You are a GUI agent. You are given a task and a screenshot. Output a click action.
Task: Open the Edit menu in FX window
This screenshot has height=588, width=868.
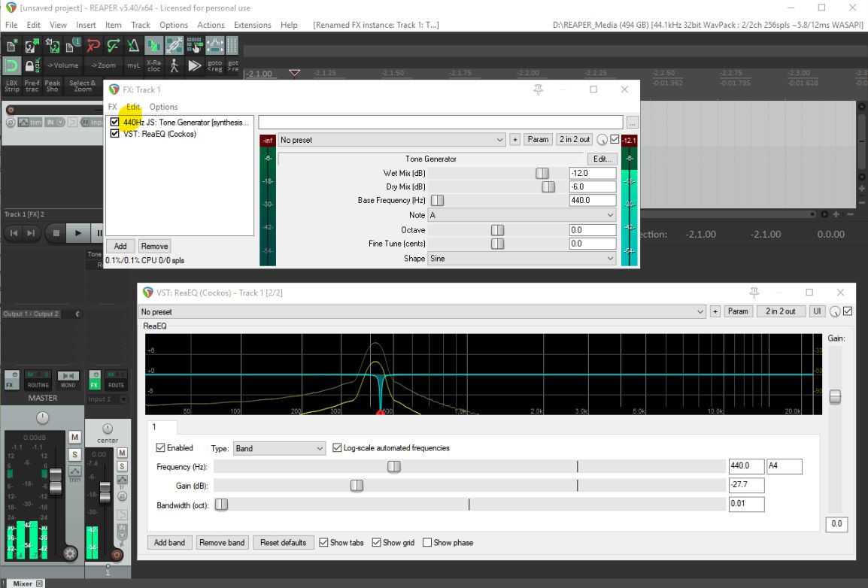tap(133, 107)
